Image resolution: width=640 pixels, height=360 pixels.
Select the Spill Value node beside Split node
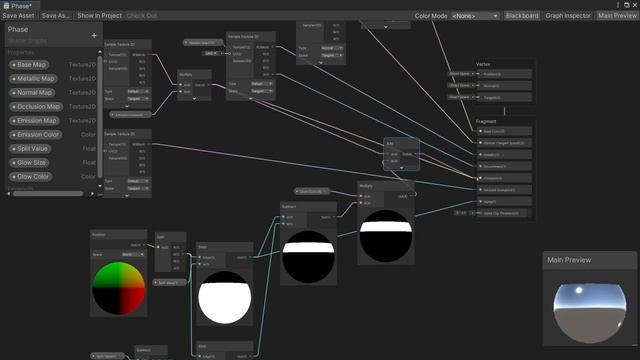(x=170, y=282)
